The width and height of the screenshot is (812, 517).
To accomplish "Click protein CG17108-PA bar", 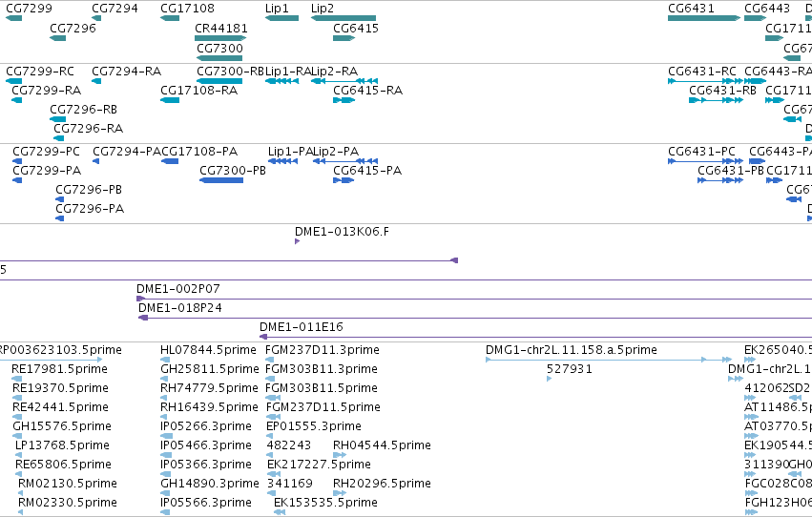I will (x=170, y=161).
